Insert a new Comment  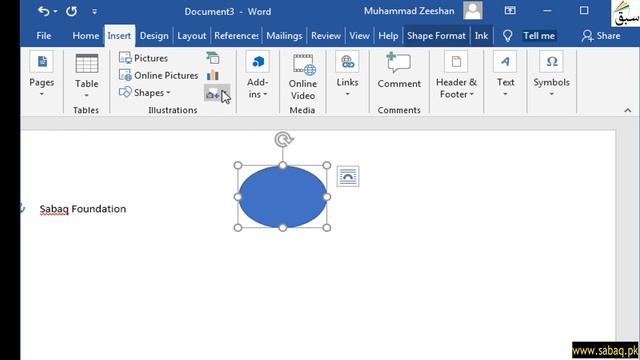399,70
